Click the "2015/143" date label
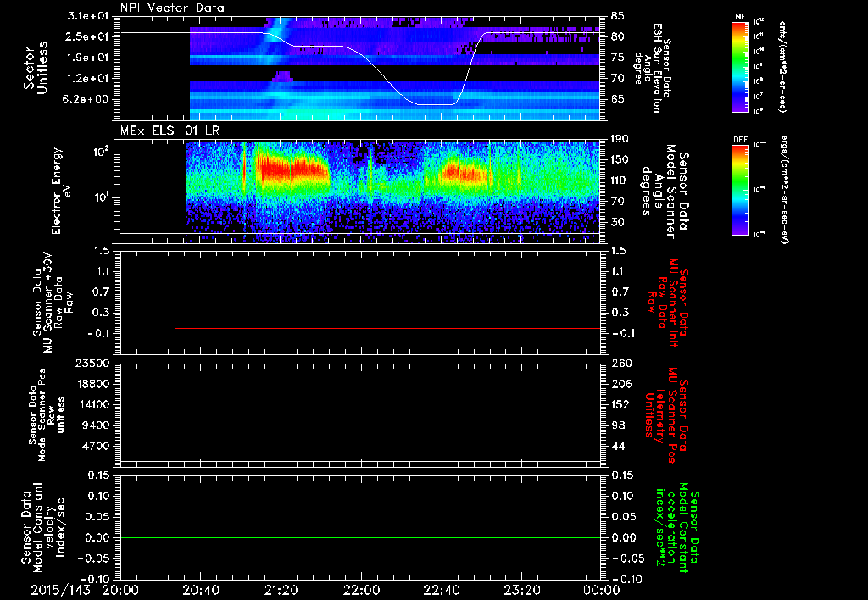The width and height of the screenshot is (868, 600). 60,590
